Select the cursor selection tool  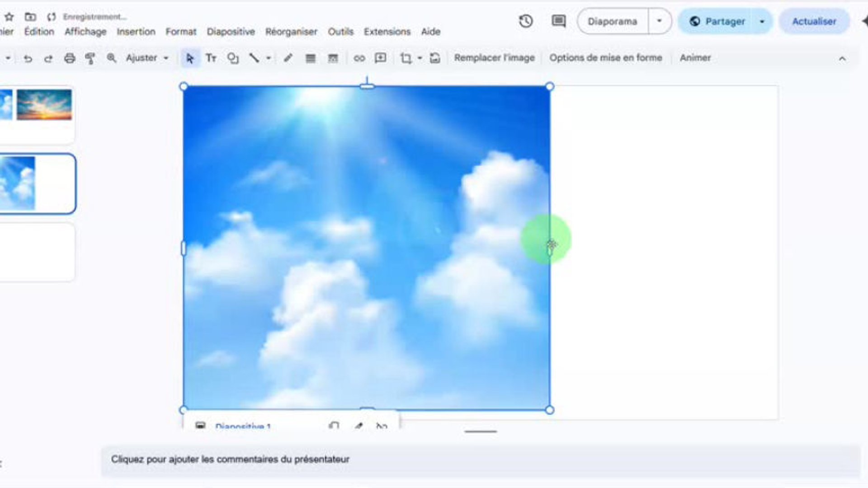coord(190,58)
